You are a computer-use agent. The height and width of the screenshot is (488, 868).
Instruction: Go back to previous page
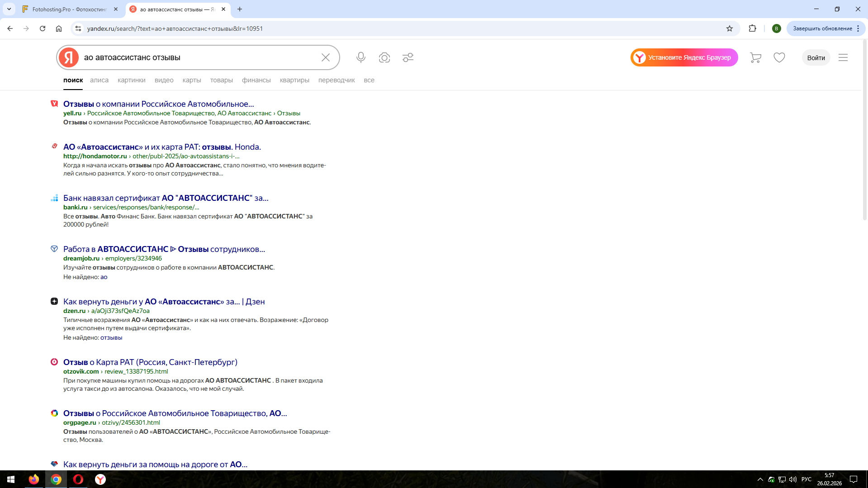pos(10,28)
